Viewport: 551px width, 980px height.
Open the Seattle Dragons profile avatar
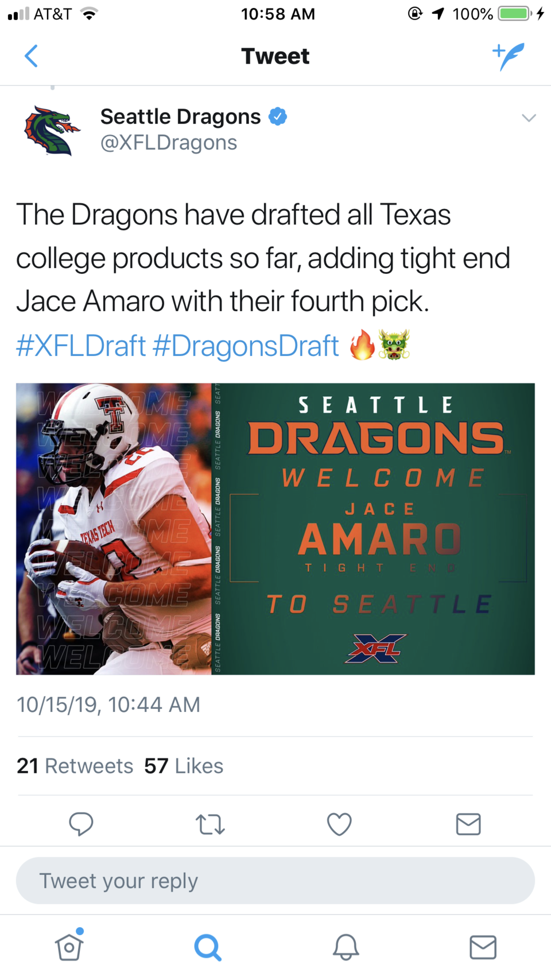52,130
